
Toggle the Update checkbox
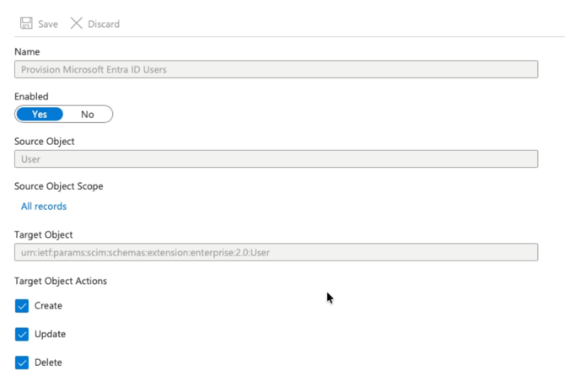(23, 335)
